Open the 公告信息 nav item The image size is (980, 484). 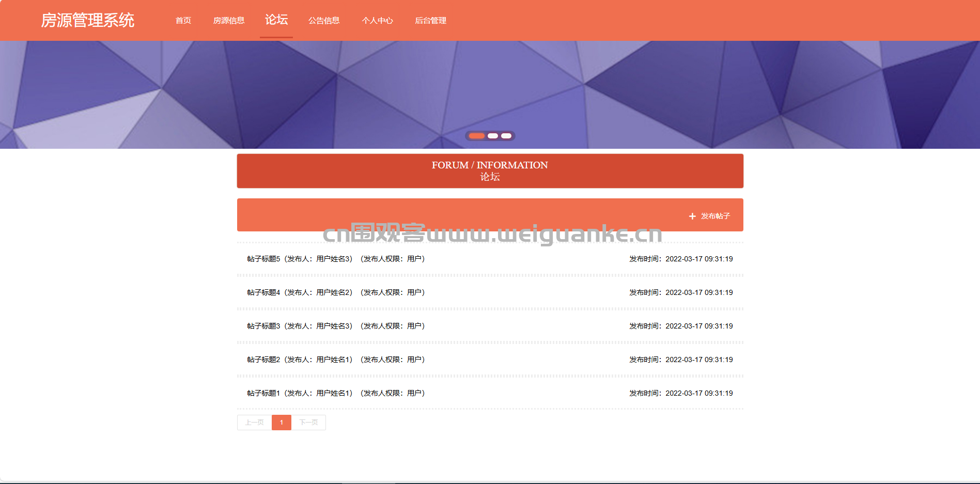(x=324, y=20)
